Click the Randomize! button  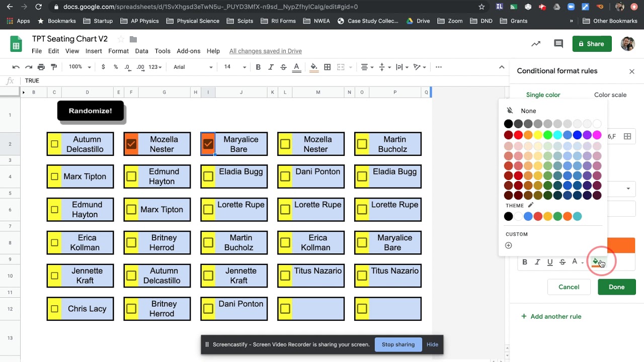pyautogui.click(x=91, y=111)
